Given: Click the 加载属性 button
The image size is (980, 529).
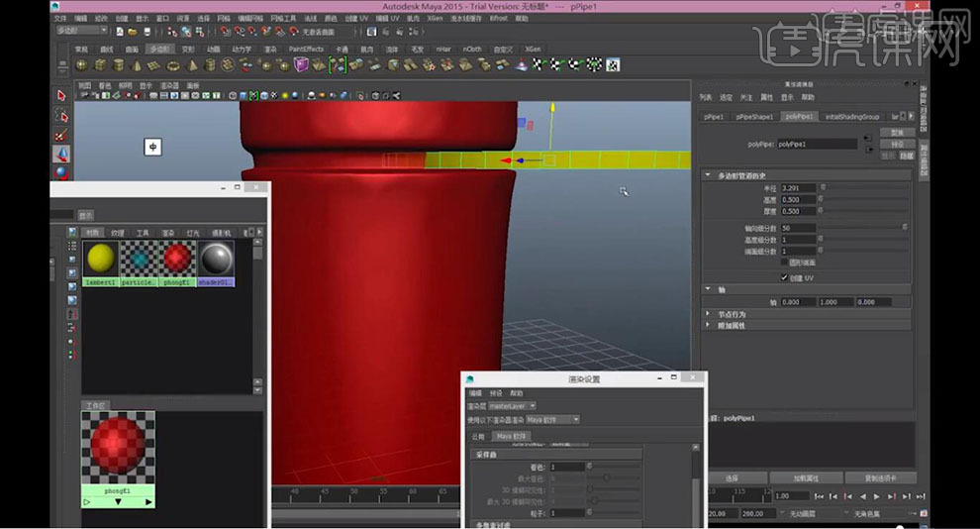Looking at the screenshot, I should (806, 477).
